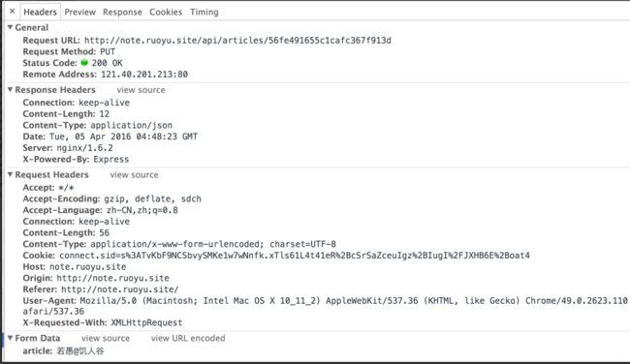
Task: Open the Response tab
Action: (x=122, y=12)
